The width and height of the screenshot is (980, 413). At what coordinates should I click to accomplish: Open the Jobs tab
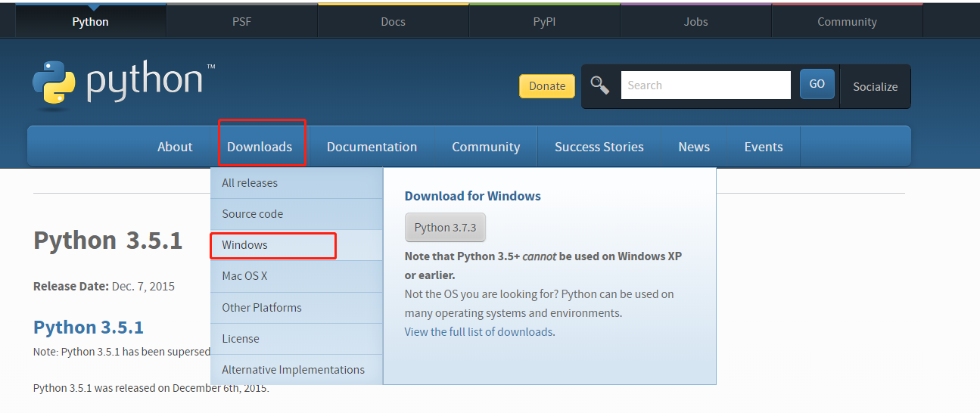tap(695, 21)
